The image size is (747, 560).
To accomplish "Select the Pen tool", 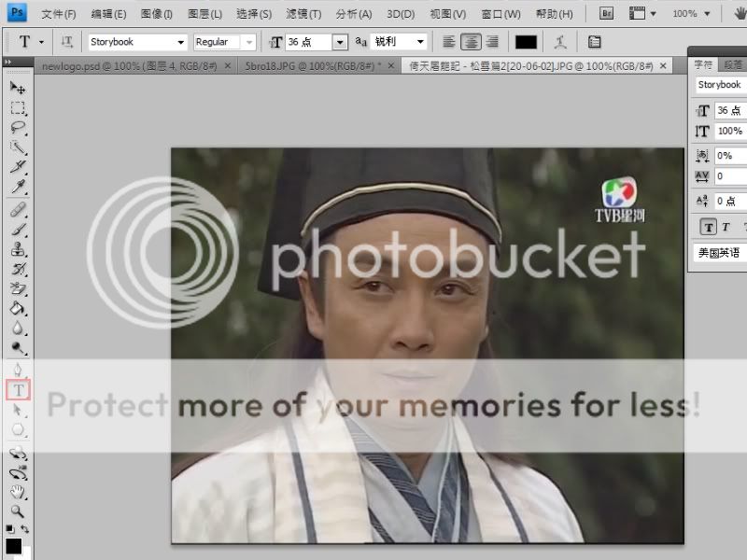I will click(x=18, y=370).
